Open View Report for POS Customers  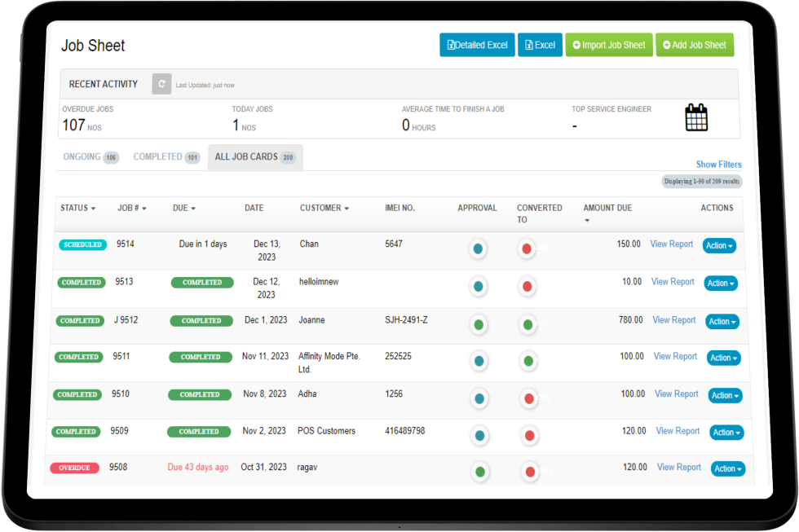[x=678, y=431]
